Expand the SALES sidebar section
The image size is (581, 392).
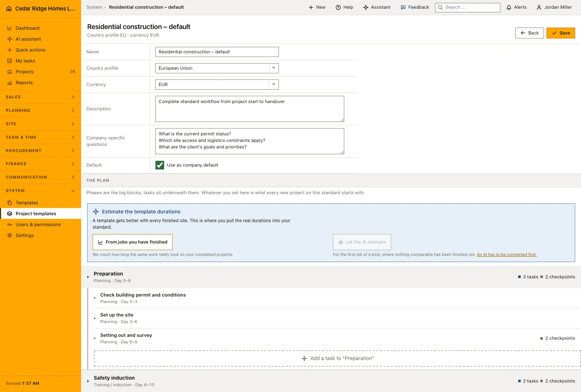click(40, 97)
